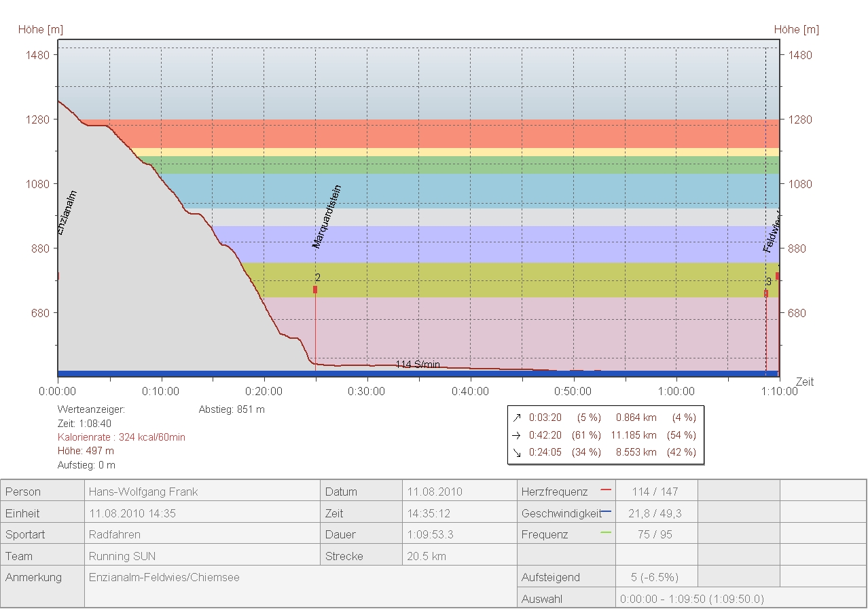The image size is (868, 609).
Task: Click the Enzianalm waypoint label
Action: [67, 213]
